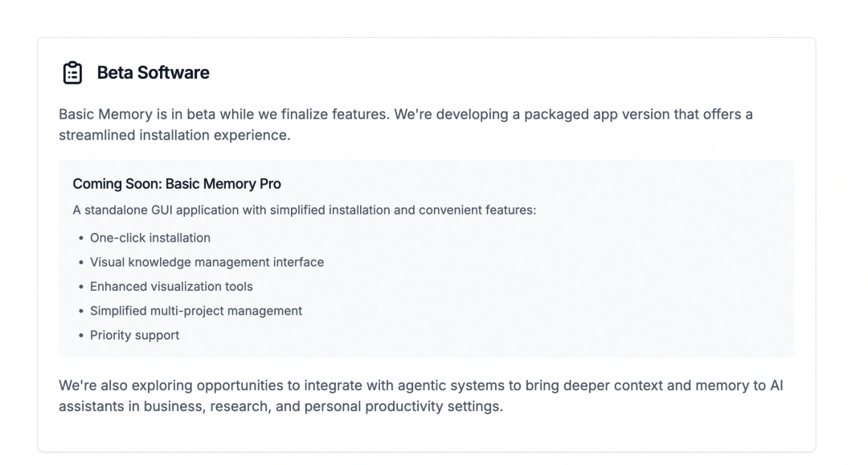Click the Coming Soon: Basic Memory Pro title
This screenshot has height=465, width=868.
pyautogui.click(x=177, y=184)
